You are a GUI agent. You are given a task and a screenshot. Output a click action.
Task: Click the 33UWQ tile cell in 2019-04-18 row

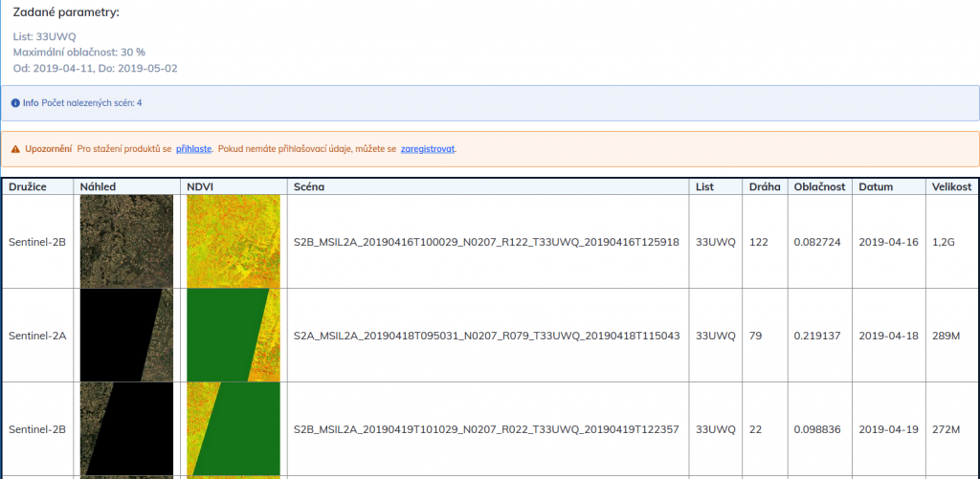click(716, 336)
